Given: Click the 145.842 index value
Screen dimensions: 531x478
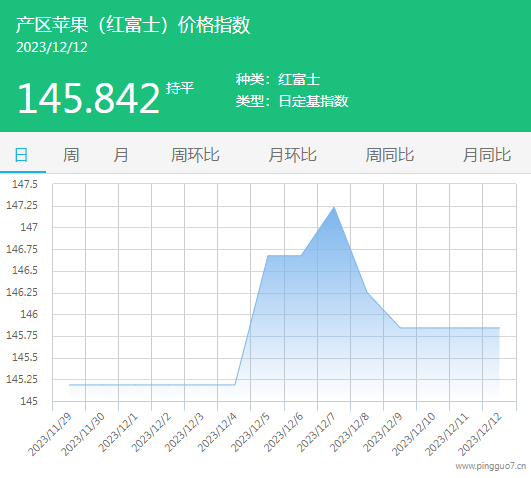Looking at the screenshot, I should point(89,99).
